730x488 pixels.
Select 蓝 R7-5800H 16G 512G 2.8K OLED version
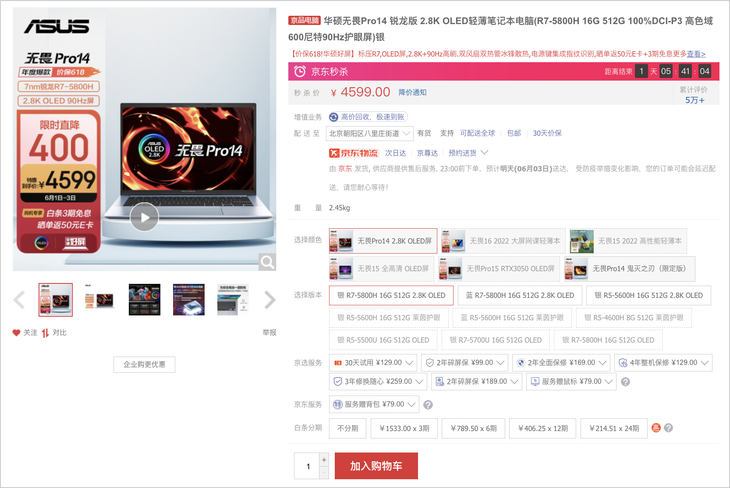point(519,295)
